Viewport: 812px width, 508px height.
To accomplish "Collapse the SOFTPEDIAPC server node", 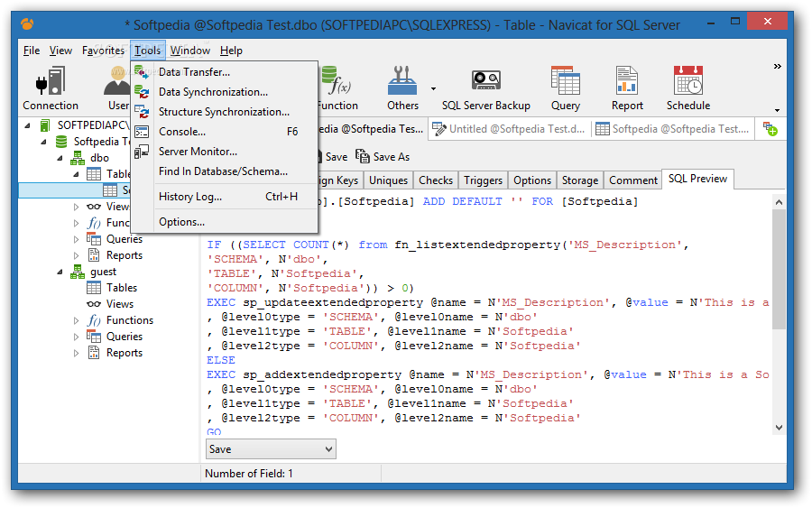I will 27,125.
